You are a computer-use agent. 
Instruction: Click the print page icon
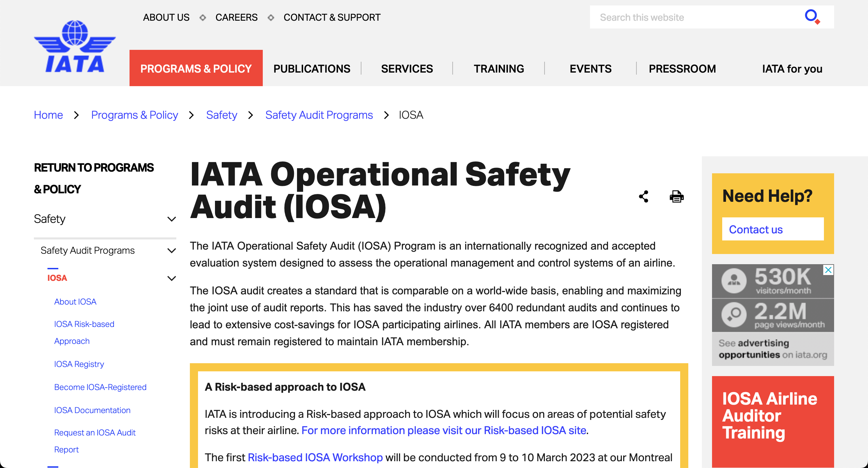click(676, 196)
